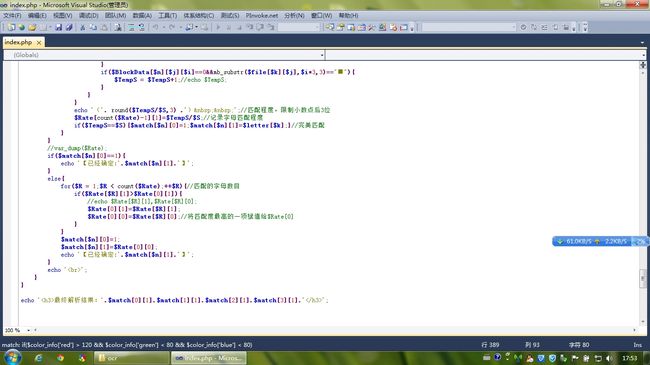Open the Undo history dropdown arrow
The height and width of the screenshot is (365, 650).
(163, 27)
